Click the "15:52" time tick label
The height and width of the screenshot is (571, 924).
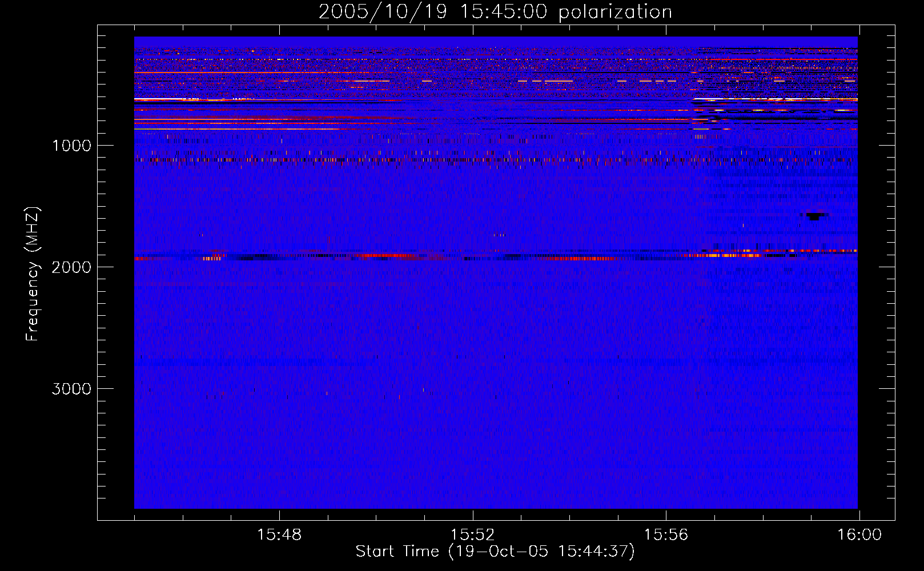[472, 535]
